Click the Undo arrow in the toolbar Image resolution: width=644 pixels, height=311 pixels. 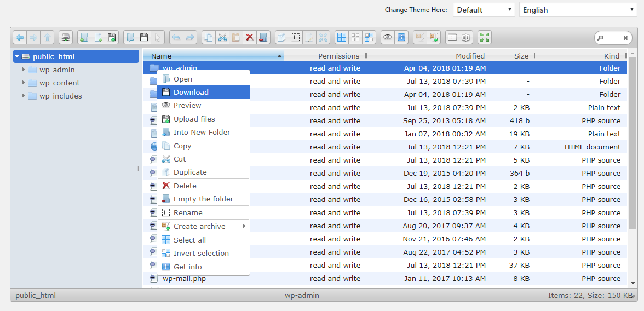point(176,37)
